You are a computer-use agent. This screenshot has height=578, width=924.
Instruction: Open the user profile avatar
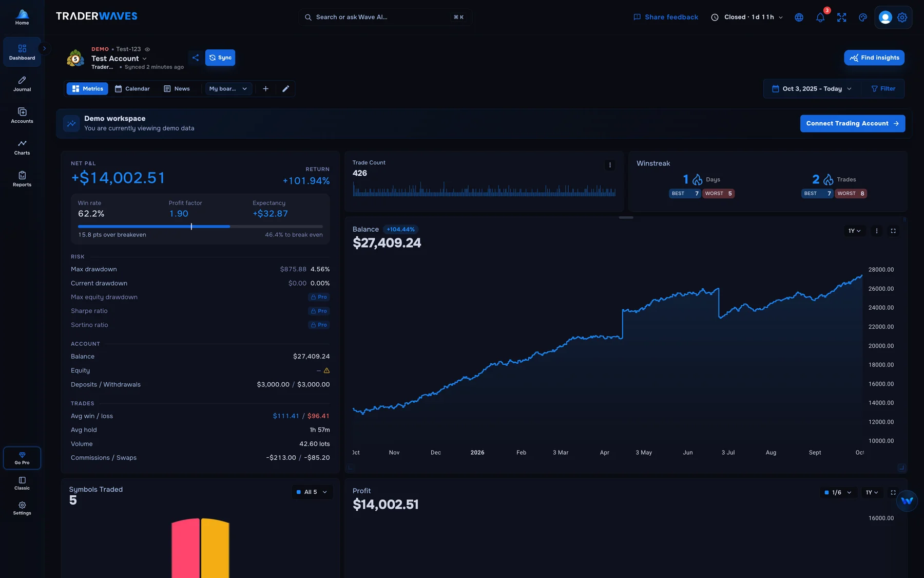point(885,17)
